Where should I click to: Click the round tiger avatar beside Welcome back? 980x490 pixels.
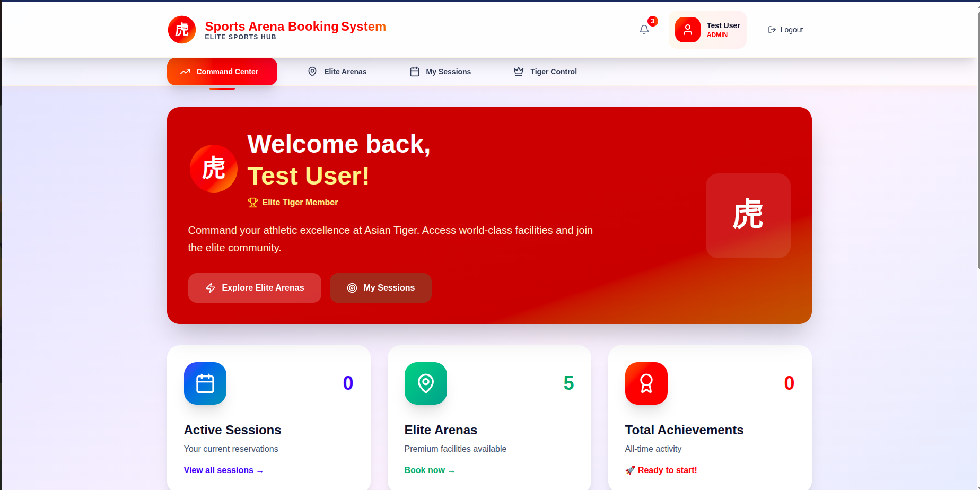(214, 169)
